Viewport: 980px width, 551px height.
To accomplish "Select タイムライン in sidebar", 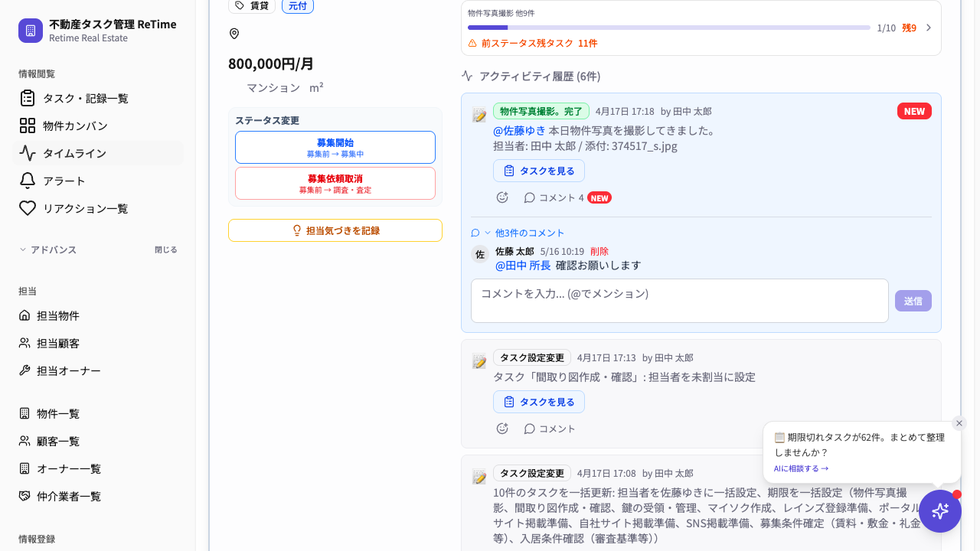I will click(98, 153).
